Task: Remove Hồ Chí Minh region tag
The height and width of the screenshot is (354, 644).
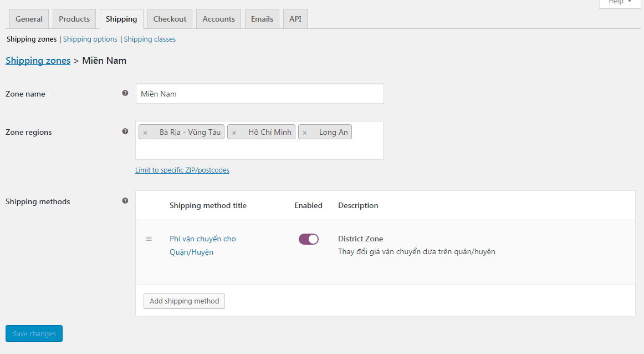Action: tap(234, 133)
